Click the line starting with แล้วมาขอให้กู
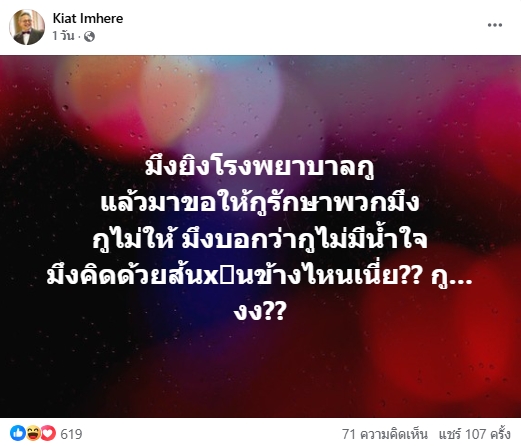 pos(260,203)
